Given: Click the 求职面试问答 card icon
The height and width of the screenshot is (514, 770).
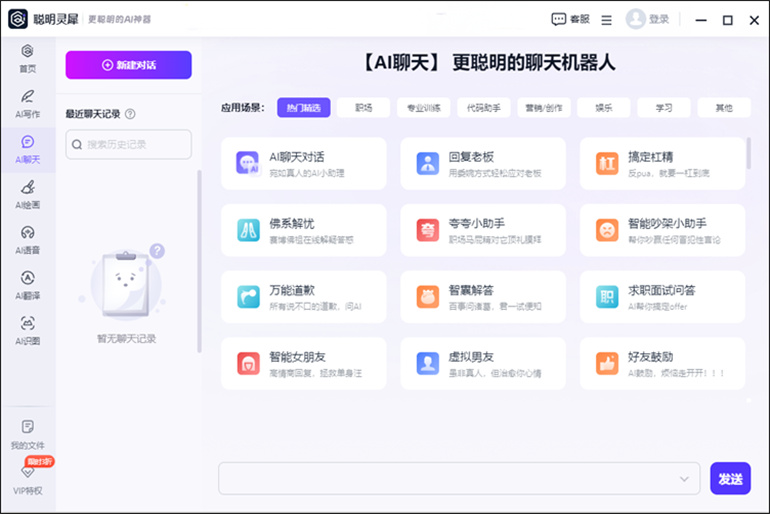Looking at the screenshot, I should click(607, 297).
